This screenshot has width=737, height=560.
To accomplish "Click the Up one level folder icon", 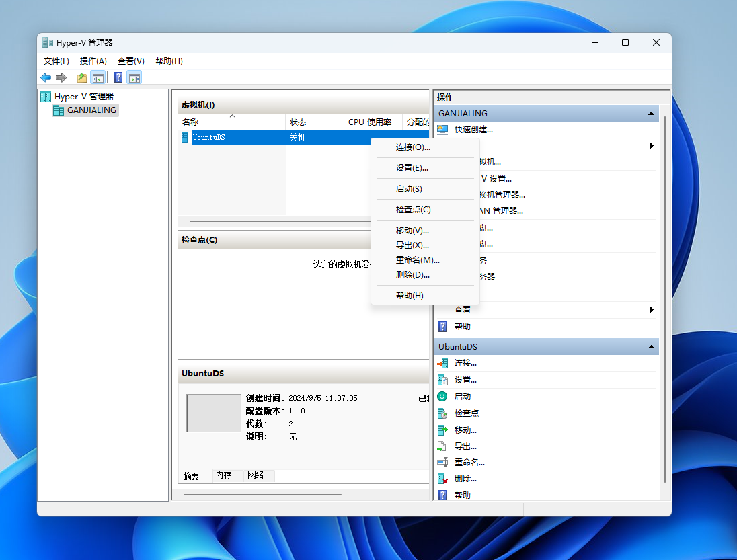I will (x=82, y=77).
